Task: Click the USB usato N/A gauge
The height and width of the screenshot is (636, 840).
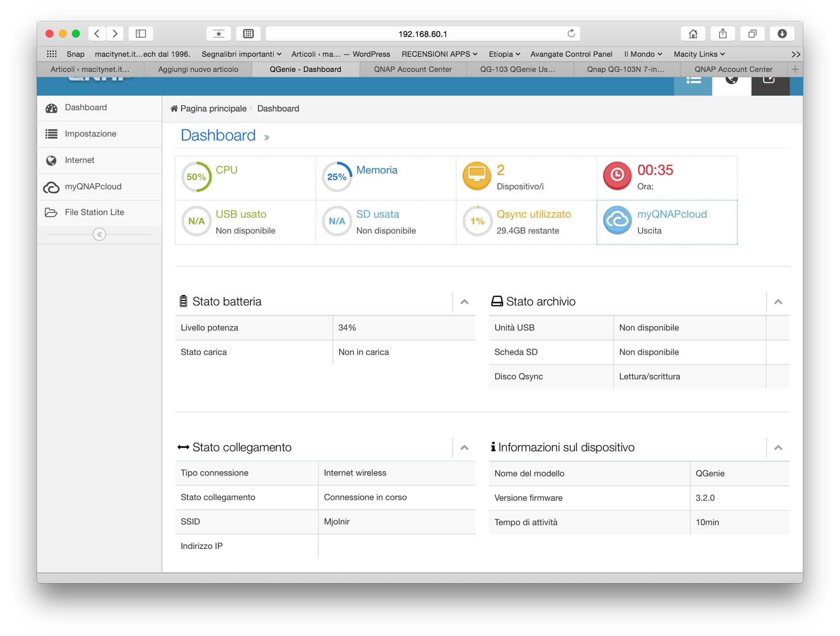Action: pyautogui.click(x=196, y=221)
